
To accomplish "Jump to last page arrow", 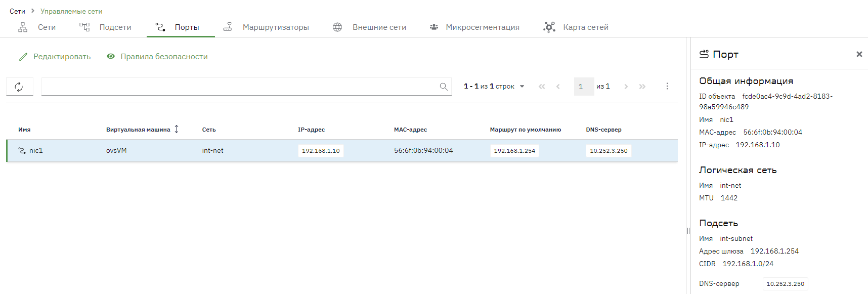I will [642, 87].
